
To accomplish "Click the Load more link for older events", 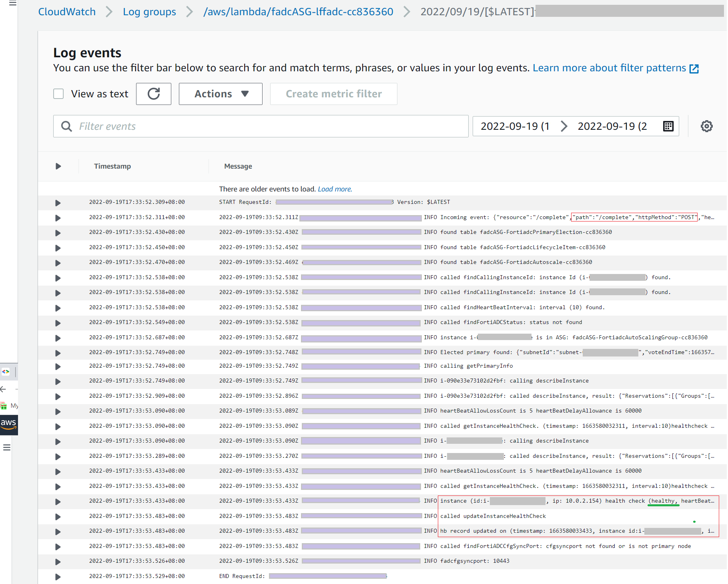I will (335, 189).
